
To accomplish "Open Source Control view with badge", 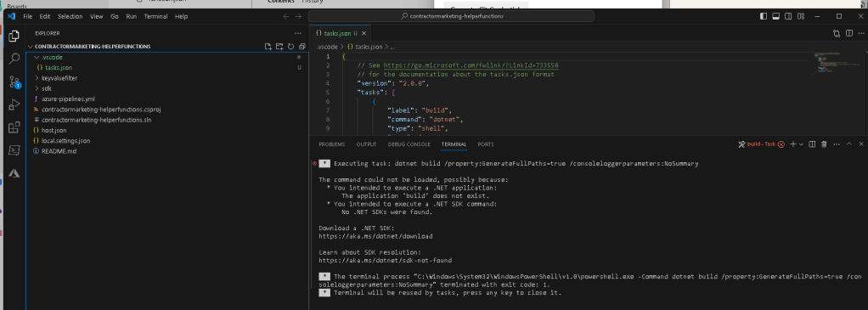I will (x=14, y=82).
